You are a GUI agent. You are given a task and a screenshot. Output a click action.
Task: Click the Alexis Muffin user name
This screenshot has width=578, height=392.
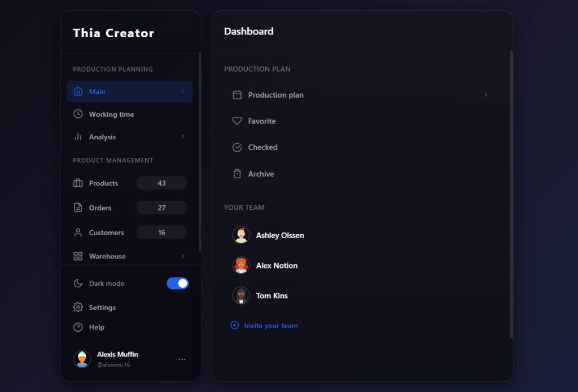tap(117, 354)
